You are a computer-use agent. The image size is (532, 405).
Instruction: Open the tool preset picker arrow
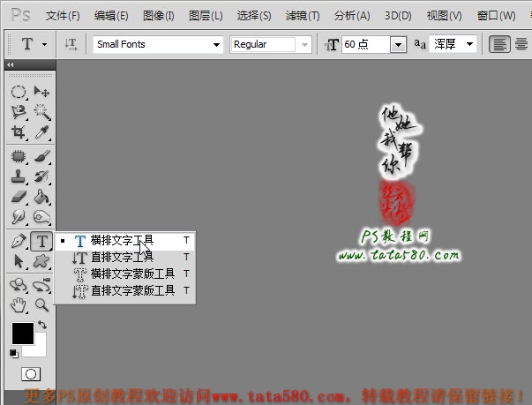[44, 44]
